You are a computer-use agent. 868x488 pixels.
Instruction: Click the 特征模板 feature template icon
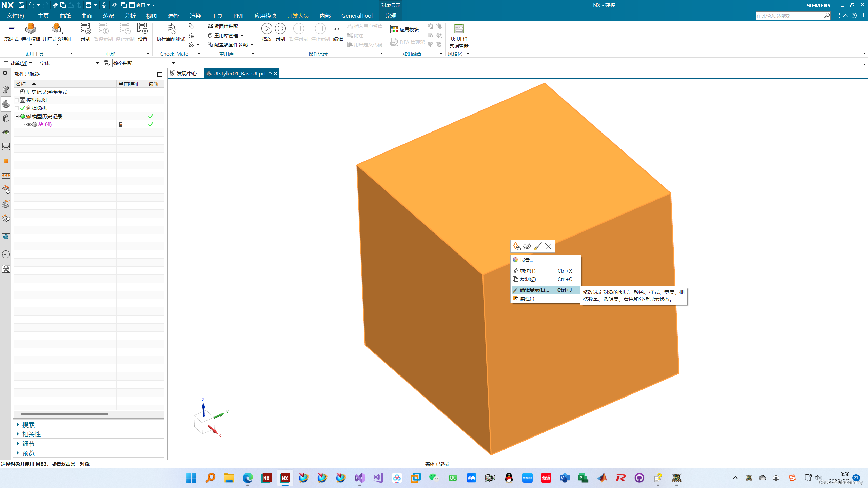[x=31, y=29]
